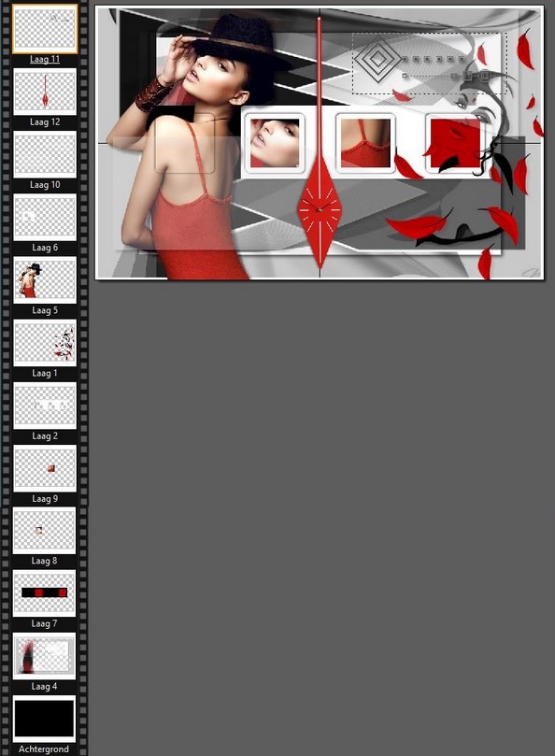Click the nested diamond shape in selection
Image resolution: width=555 pixels, height=756 pixels.
point(378,60)
